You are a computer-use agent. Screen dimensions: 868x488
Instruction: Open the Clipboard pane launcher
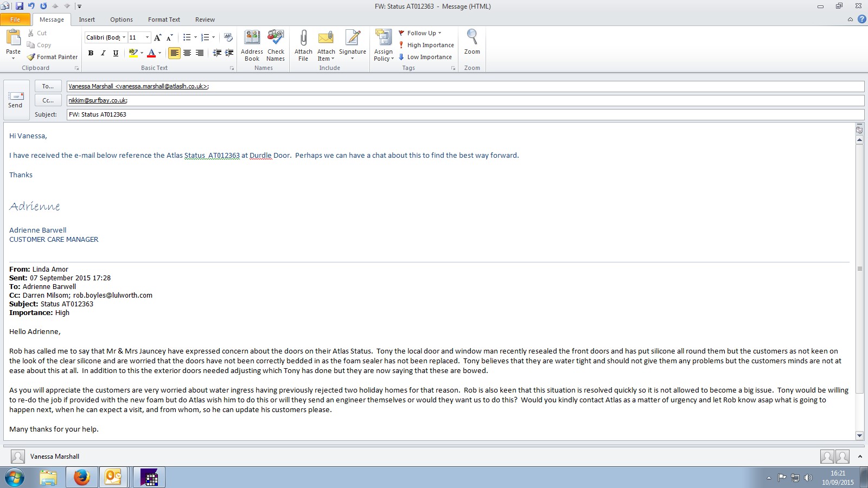tap(76, 68)
